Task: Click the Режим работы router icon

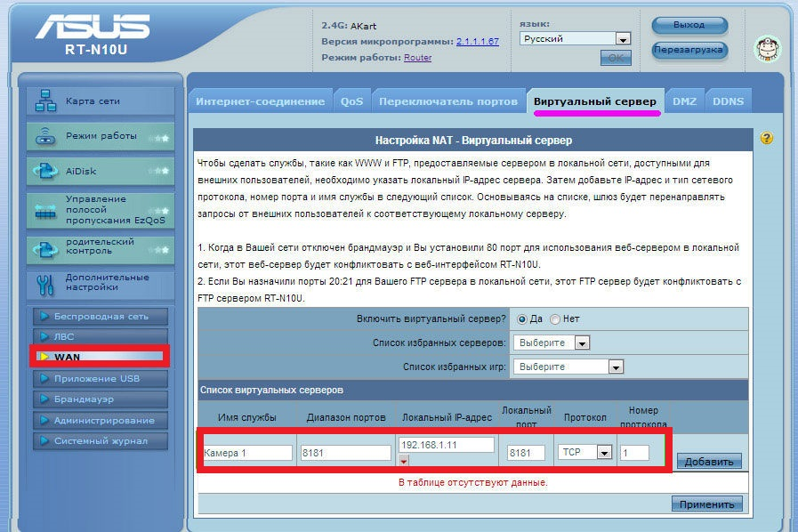Action: (45, 136)
